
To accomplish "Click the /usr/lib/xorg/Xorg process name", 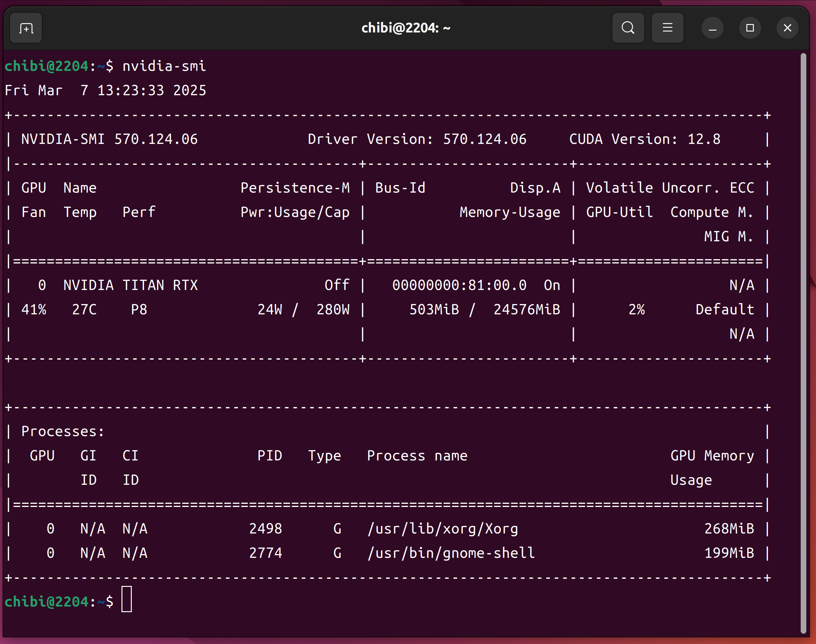I will point(443,528).
